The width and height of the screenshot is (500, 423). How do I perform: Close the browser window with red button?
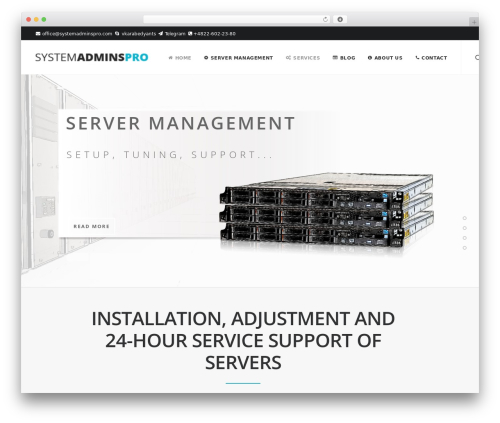tap(29, 19)
